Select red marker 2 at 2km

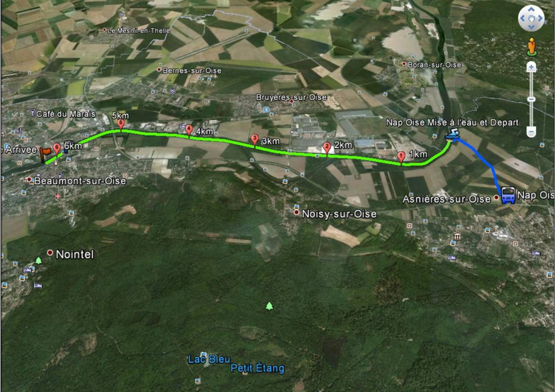[x=326, y=147]
